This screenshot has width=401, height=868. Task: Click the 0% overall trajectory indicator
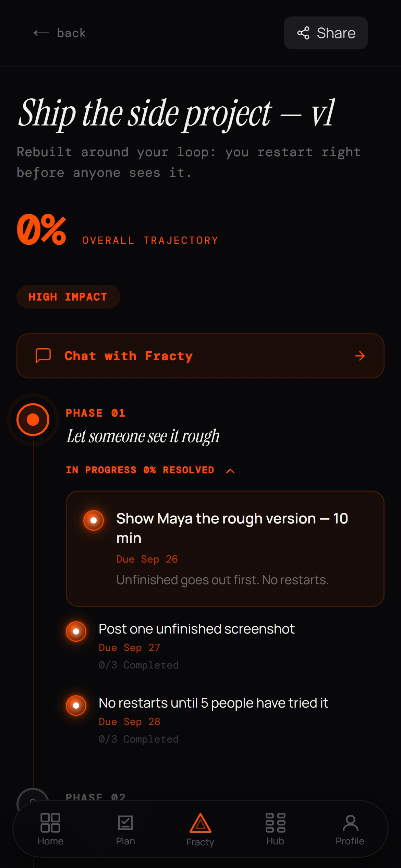pyautogui.click(x=41, y=229)
